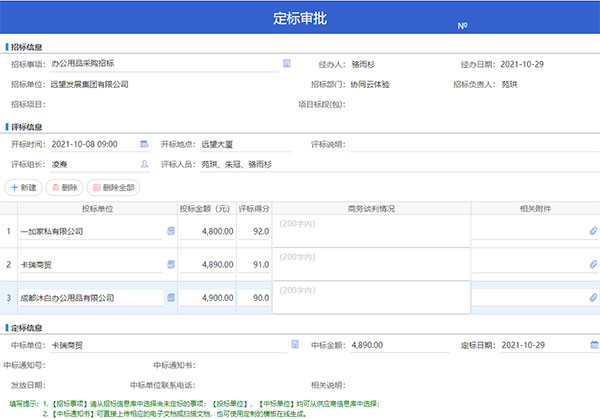Open the 开标时间 calendar picker icon

pyautogui.click(x=144, y=144)
